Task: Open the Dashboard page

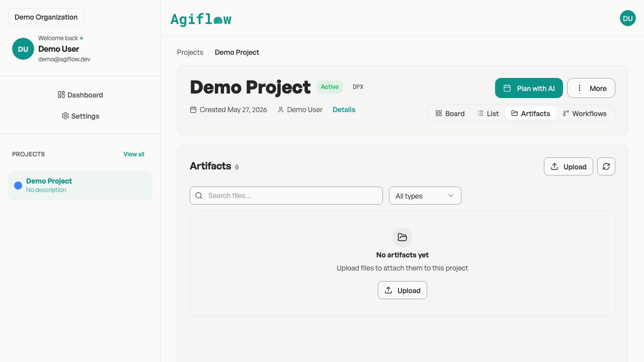Action: (80, 95)
